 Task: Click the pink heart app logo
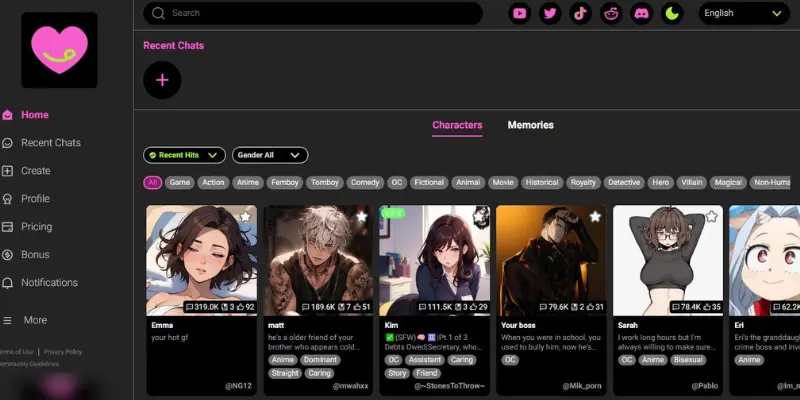(x=59, y=50)
